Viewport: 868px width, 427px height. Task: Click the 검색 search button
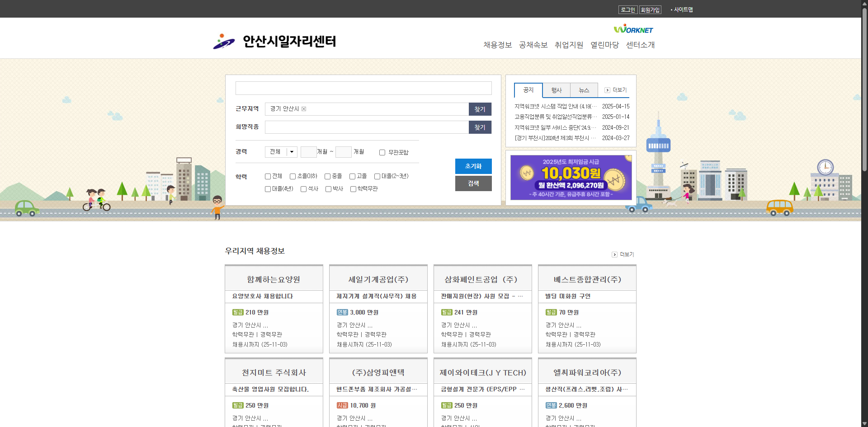[x=473, y=183]
